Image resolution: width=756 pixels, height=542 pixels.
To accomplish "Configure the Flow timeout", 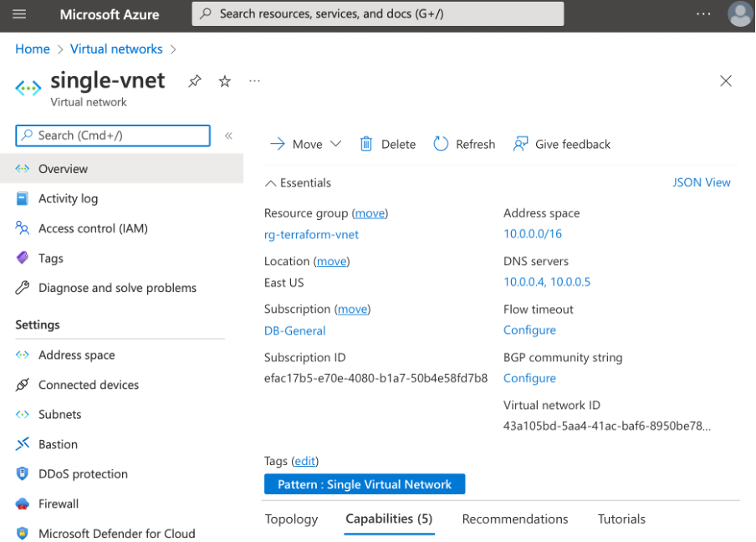I will coord(529,330).
